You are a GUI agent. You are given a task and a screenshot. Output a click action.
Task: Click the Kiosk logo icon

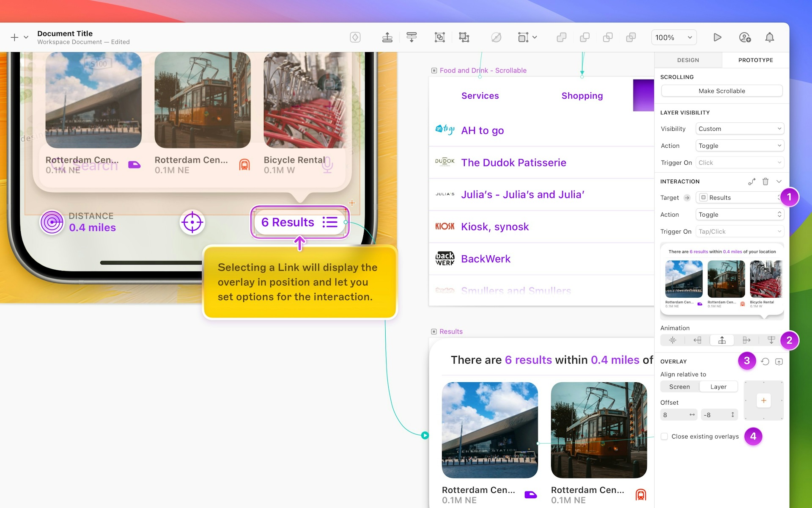point(445,226)
